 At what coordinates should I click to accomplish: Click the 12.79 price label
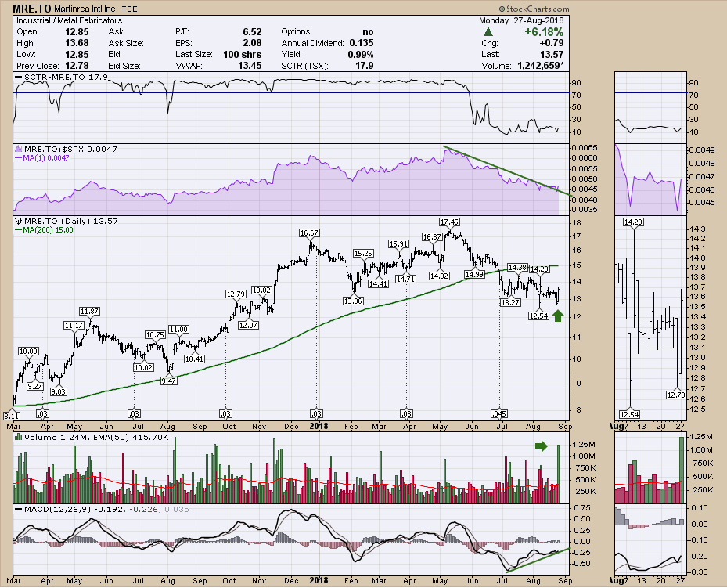(236, 294)
